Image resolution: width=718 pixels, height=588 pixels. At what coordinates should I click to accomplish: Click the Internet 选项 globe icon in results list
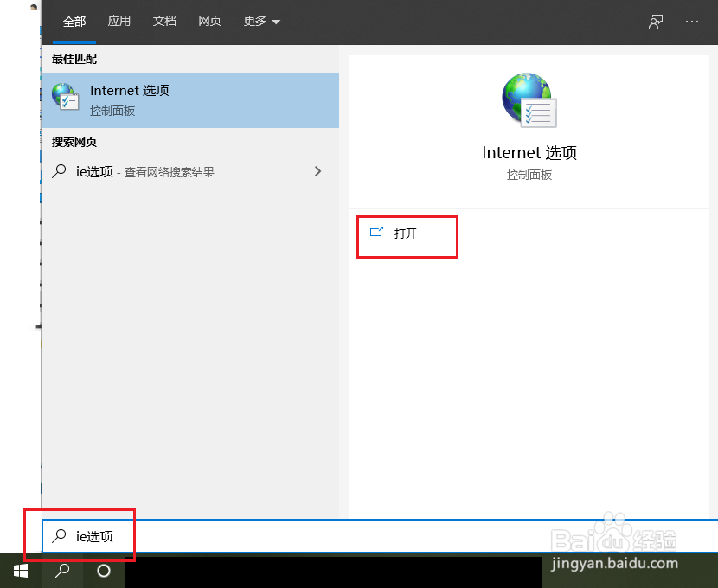click(65, 97)
